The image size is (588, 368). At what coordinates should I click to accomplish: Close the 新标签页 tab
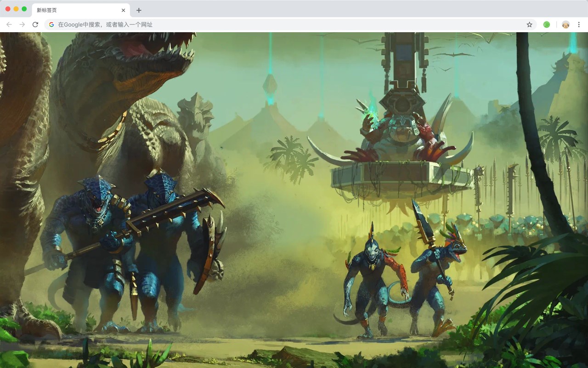[123, 10]
